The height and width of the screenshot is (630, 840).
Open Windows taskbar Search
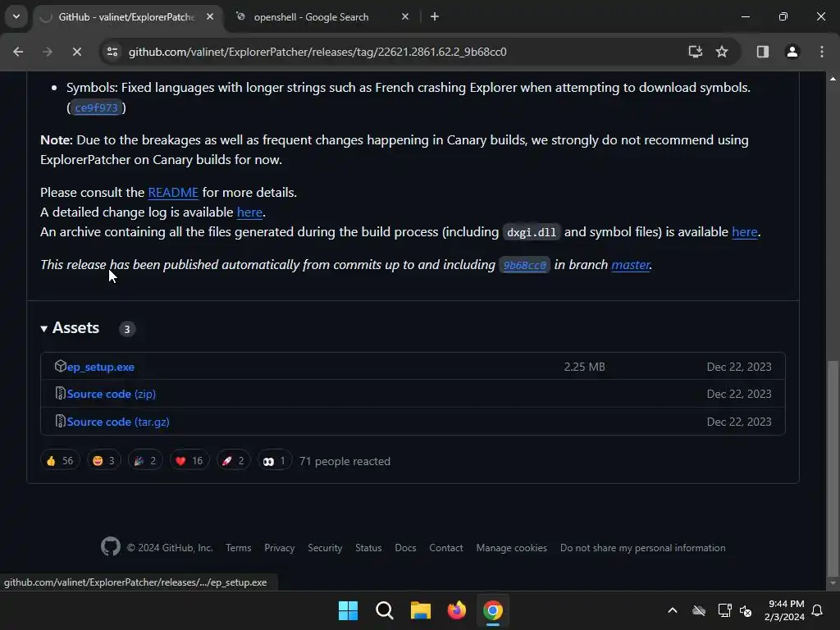385,610
